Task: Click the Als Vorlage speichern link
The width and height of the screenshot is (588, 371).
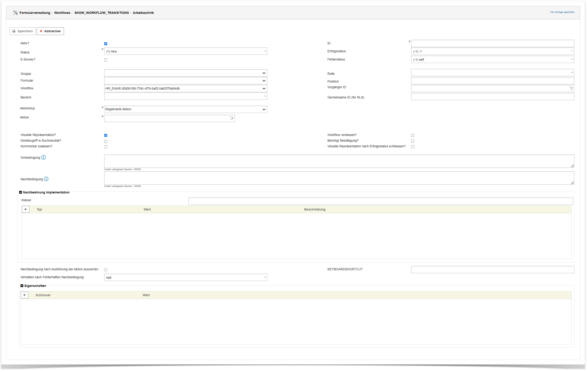Action: 562,12
